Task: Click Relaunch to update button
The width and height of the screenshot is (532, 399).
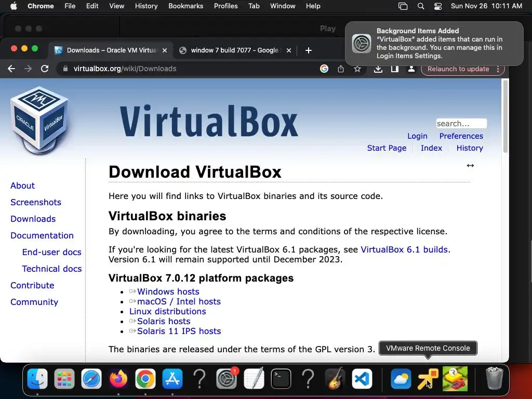Action: 458,69
